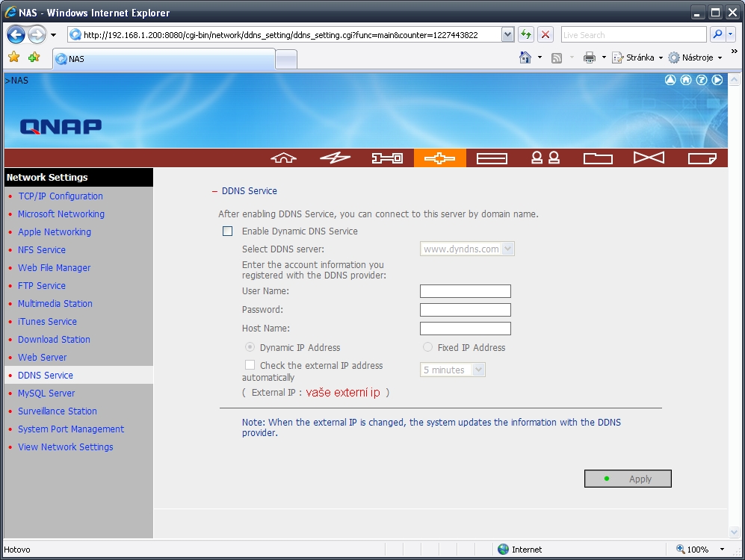Viewport: 745px width, 560px height.
Task: Select Fixed IP Address radio button
Action: click(427, 347)
